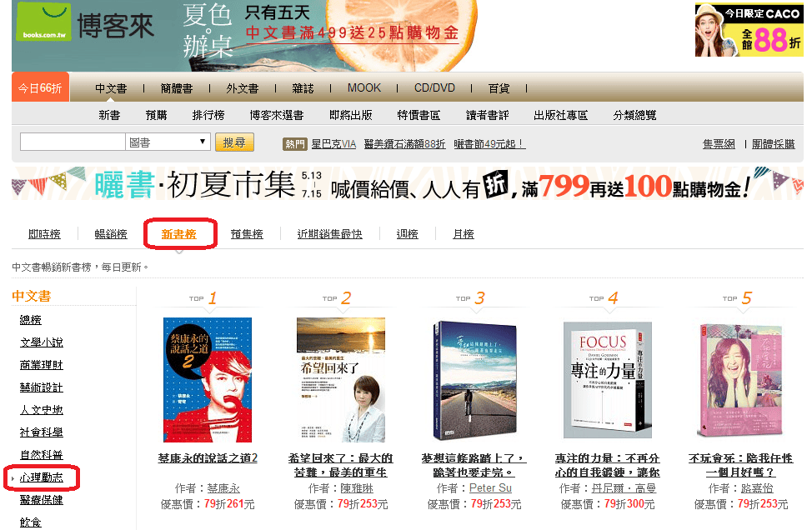Open the 蔡康永的說話之道2 book cover
The width and height of the screenshot is (812, 530).
[x=208, y=380]
